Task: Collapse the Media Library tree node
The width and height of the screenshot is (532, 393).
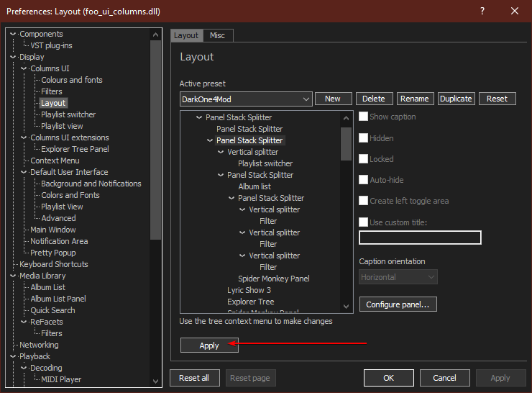Action: [13, 276]
